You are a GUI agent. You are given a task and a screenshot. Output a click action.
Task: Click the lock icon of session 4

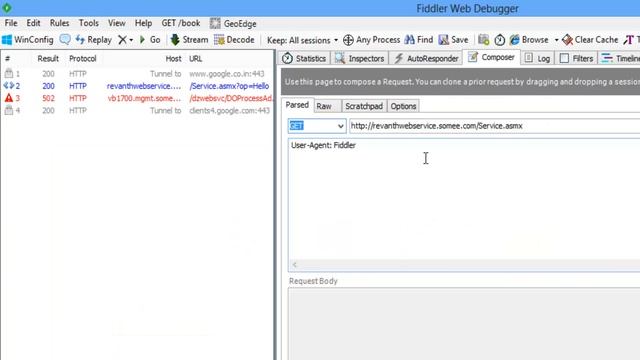tap(9, 110)
